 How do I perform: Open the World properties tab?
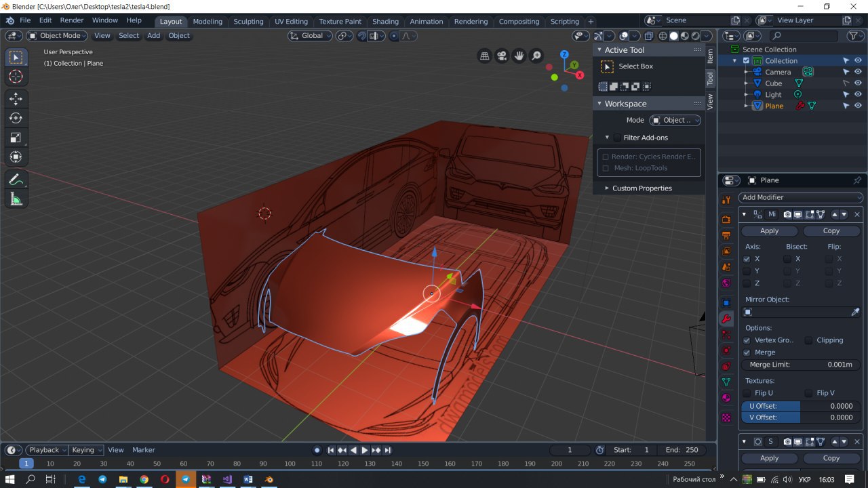click(x=726, y=283)
